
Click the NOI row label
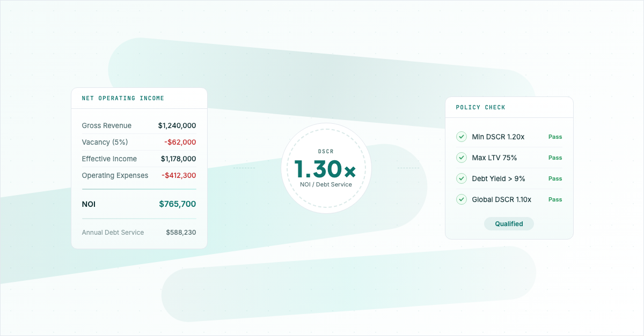click(89, 205)
